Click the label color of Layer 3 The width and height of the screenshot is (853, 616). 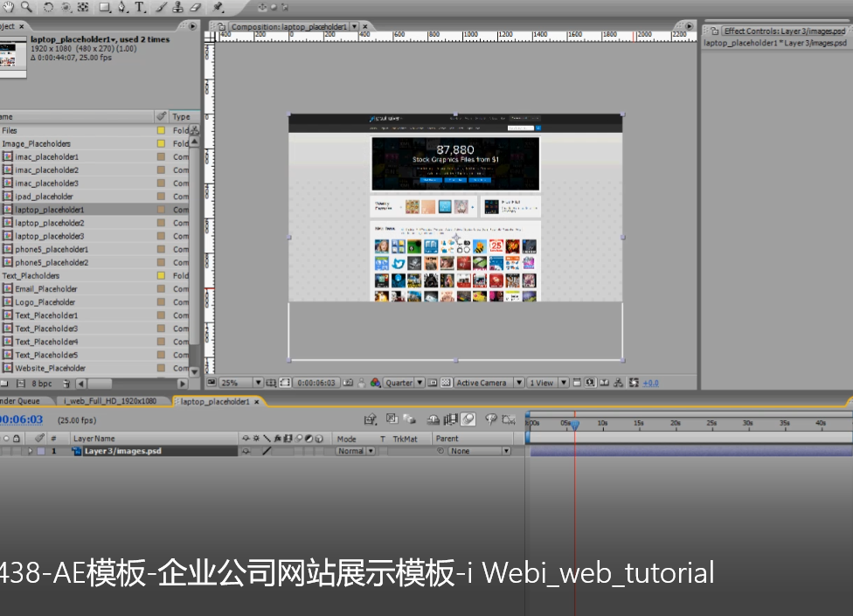point(41,451)
